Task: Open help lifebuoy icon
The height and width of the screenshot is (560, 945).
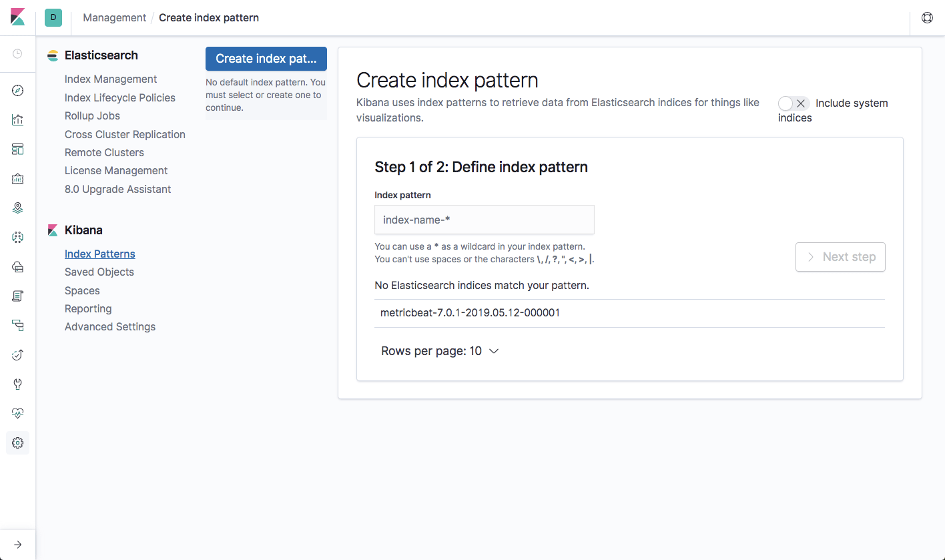Action: 927,18
